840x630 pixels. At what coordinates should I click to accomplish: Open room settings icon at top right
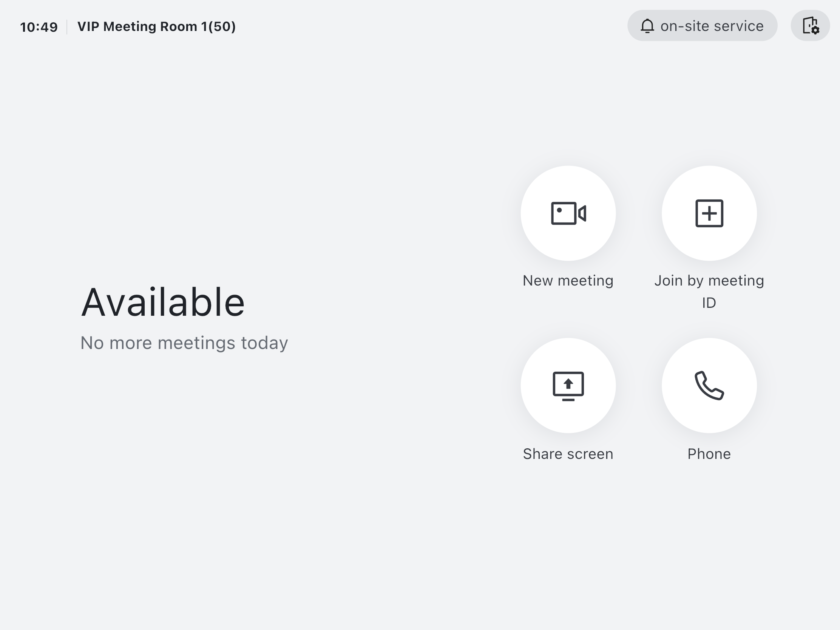tap(810, 26)
